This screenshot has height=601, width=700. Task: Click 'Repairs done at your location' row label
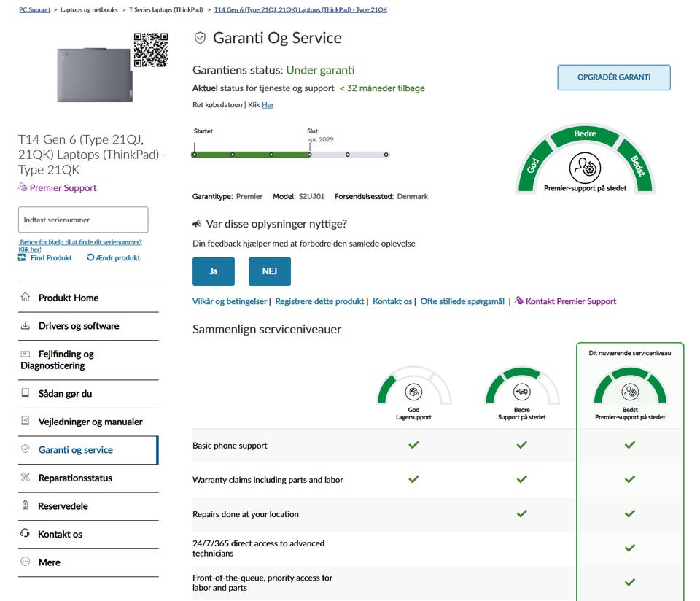click(x=246, y=514)
